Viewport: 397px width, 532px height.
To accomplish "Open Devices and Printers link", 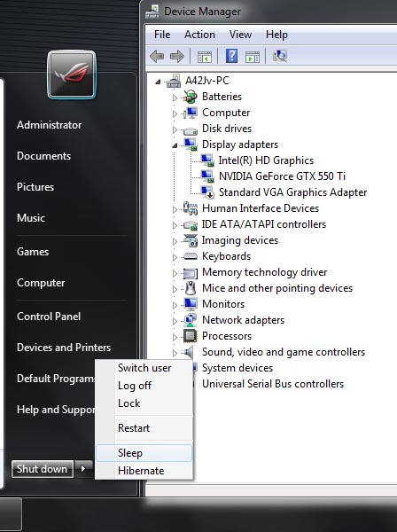I will tap(64, 348).
